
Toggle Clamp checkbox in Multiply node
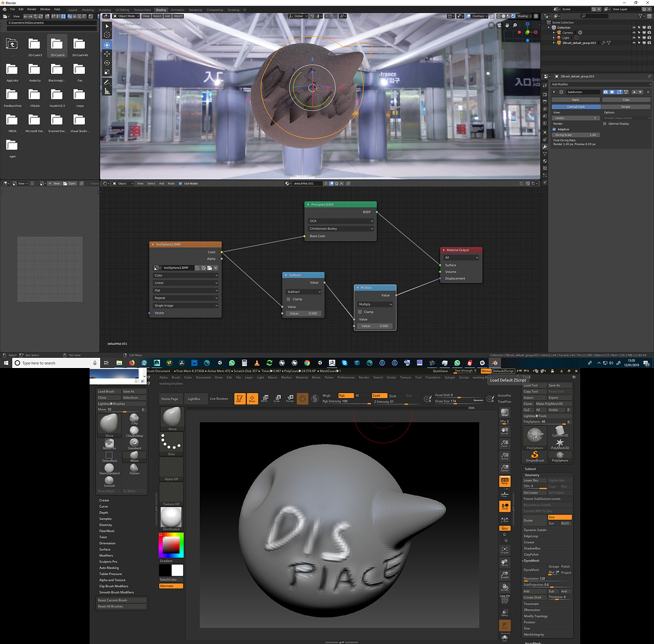(x=360, y=312)
